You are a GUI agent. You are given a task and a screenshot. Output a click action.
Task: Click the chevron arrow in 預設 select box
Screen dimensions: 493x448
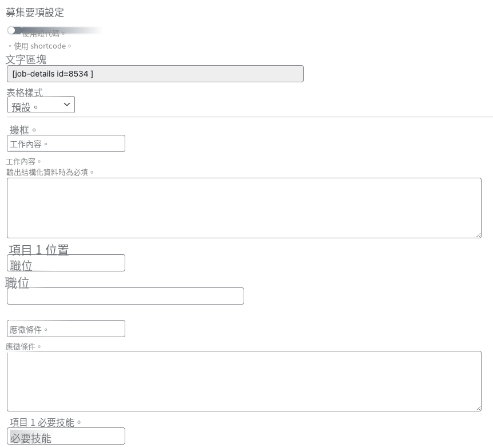(x=67, y=105)
